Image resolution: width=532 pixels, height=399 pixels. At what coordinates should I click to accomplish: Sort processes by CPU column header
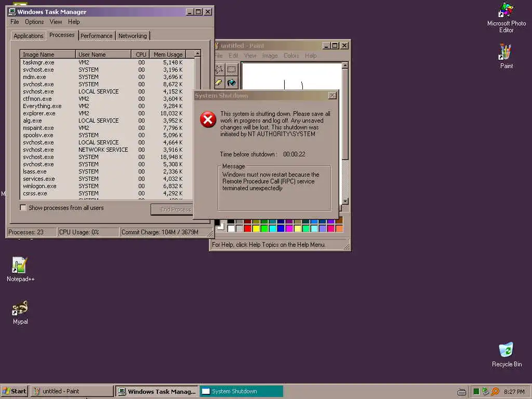(140, 54)
